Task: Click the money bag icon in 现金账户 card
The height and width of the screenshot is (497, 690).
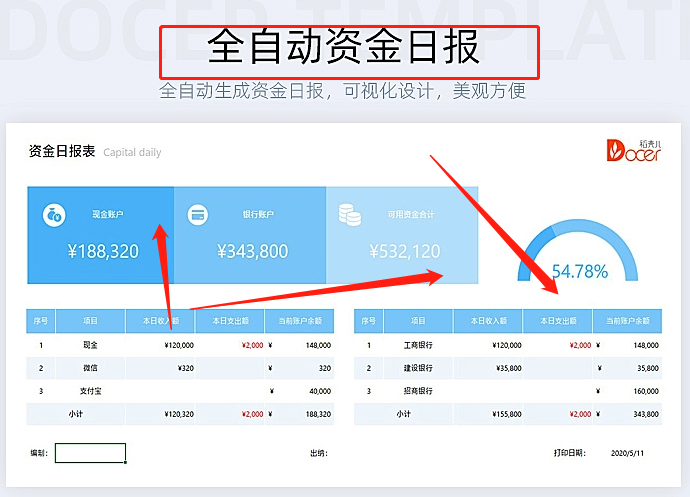Action: coord(54,215)
